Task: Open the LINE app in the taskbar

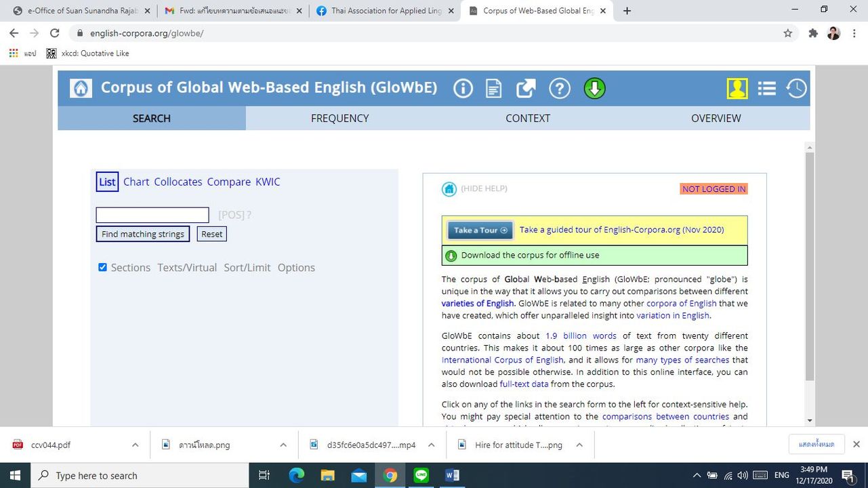Action: (x=421, y=475)
